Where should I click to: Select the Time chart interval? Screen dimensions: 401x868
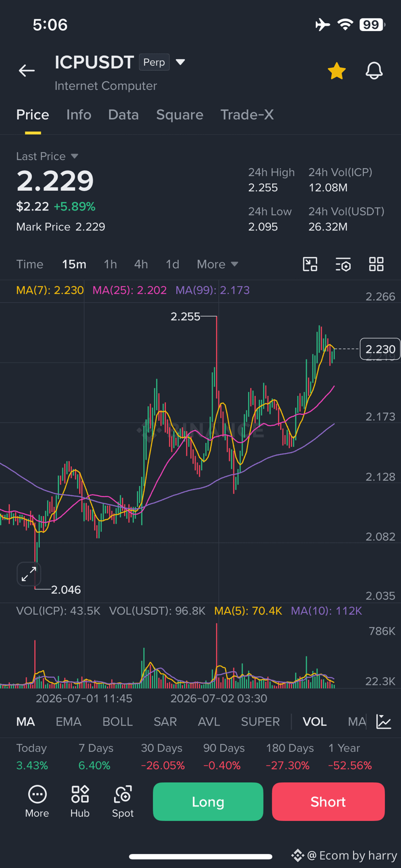[30, 264]
